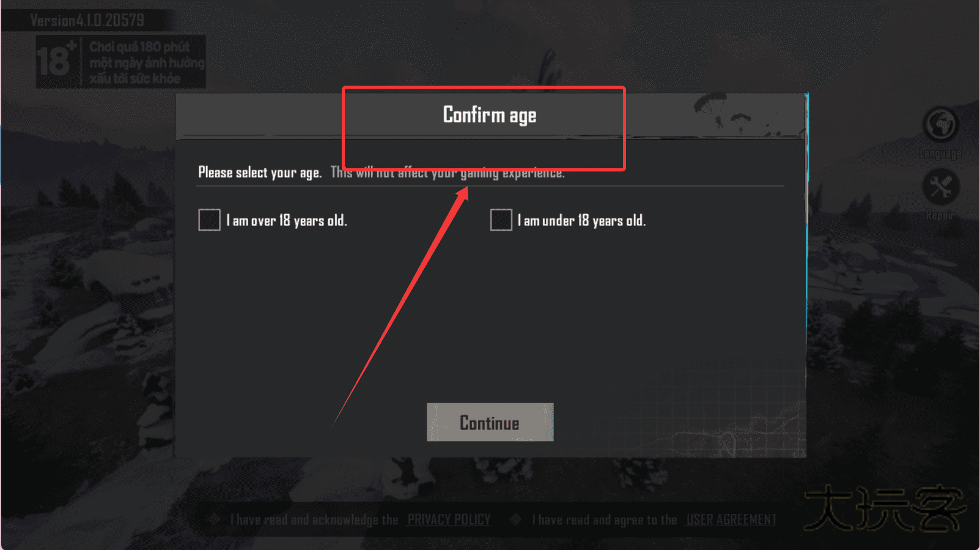Click the 大玩客 watermark logo
Viewport: 980px width, 550px height.
885,508
